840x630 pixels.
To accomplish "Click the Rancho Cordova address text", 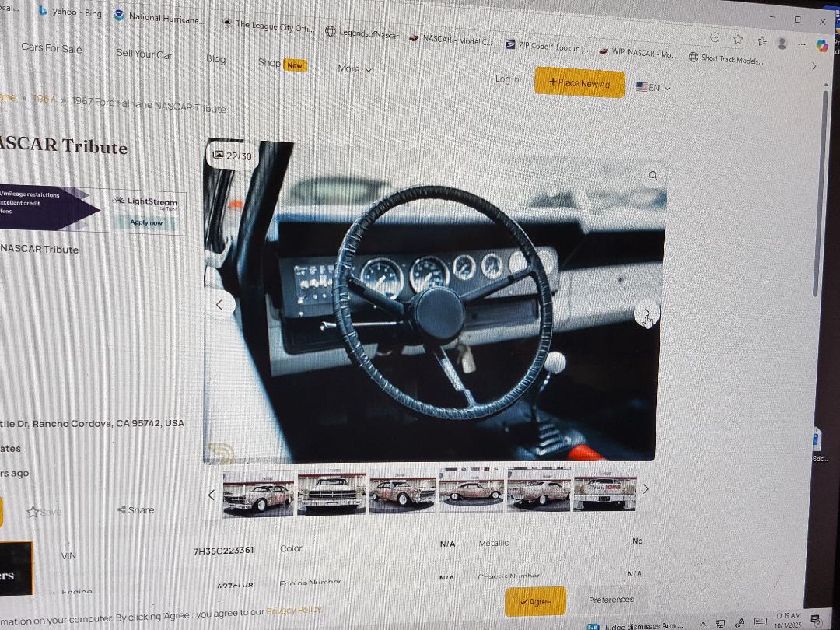I will tap(92, 423).
